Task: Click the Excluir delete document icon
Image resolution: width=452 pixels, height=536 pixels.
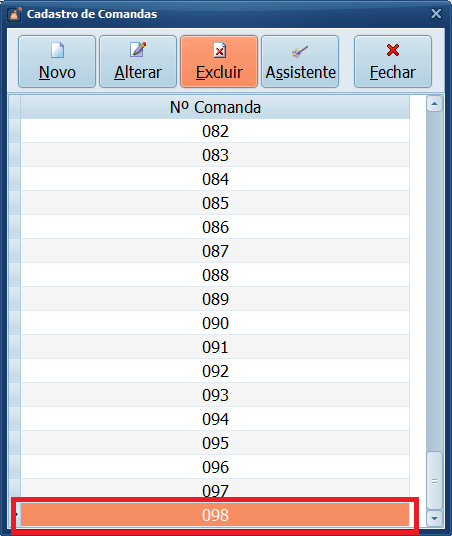Action: 219,50
